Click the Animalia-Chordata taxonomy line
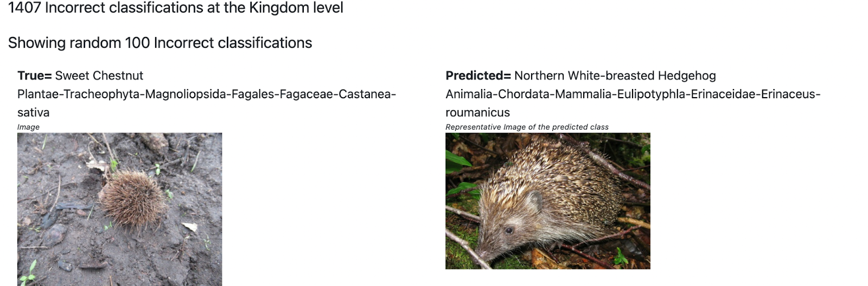This screenshot has height=286, width=868. [633, 94]
